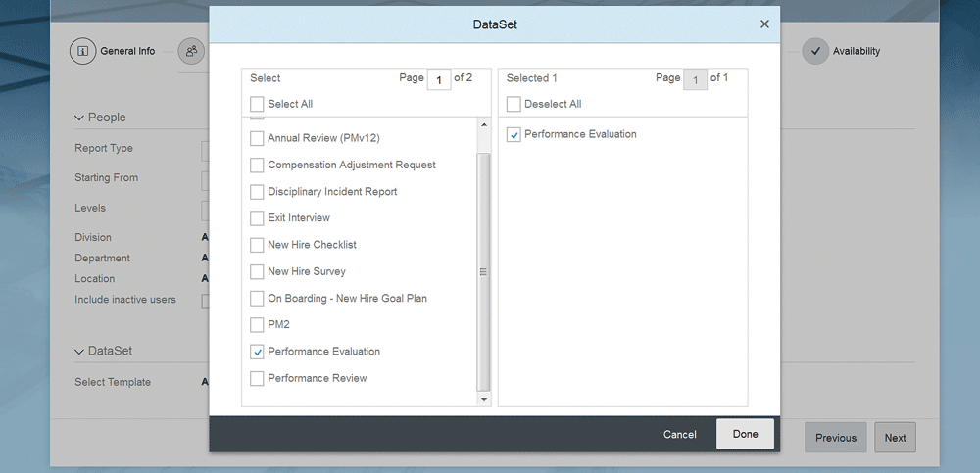
Task: Click the Availability checkmark step icon
Action: point(815,51)
